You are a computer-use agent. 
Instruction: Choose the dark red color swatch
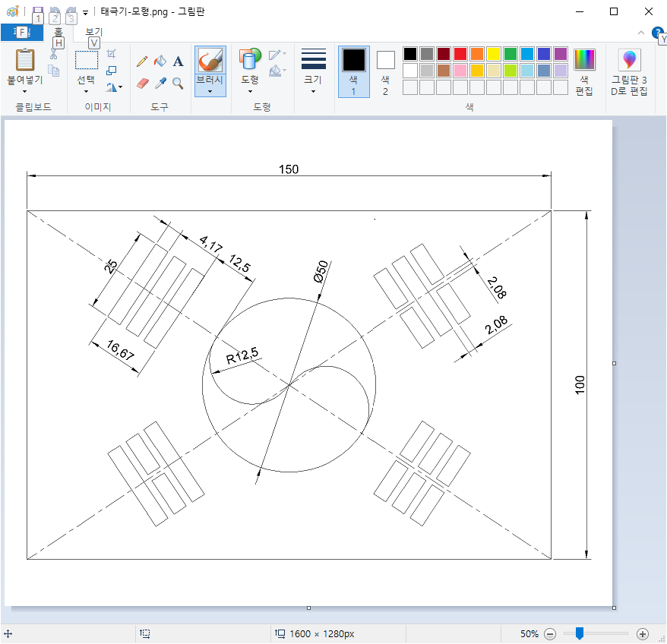point(444,54)
